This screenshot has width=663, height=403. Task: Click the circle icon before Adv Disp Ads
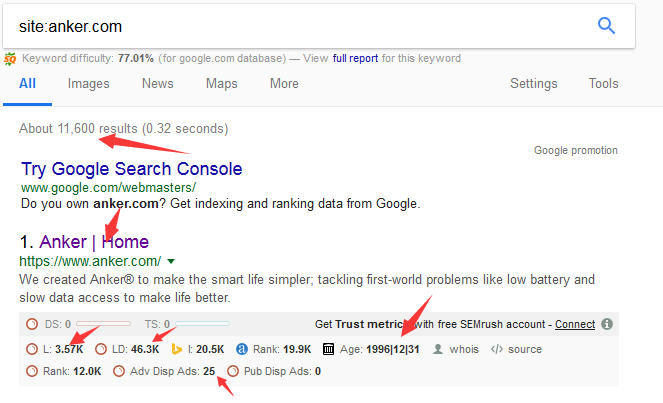click(119, 371)
